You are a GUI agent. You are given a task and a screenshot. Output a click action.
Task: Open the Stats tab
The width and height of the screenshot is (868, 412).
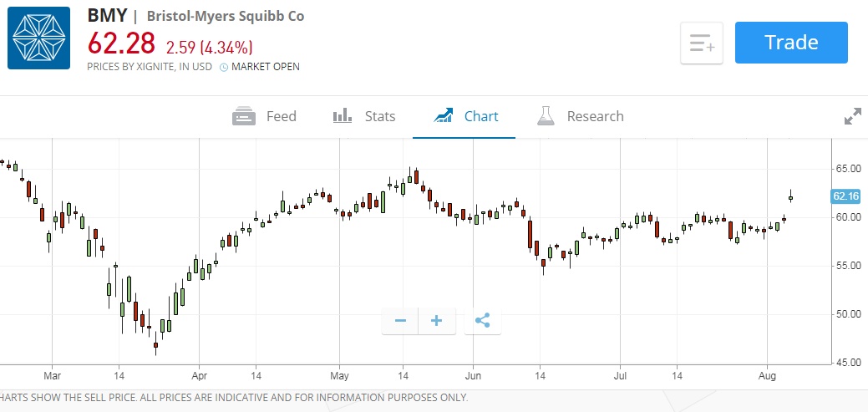364,116
